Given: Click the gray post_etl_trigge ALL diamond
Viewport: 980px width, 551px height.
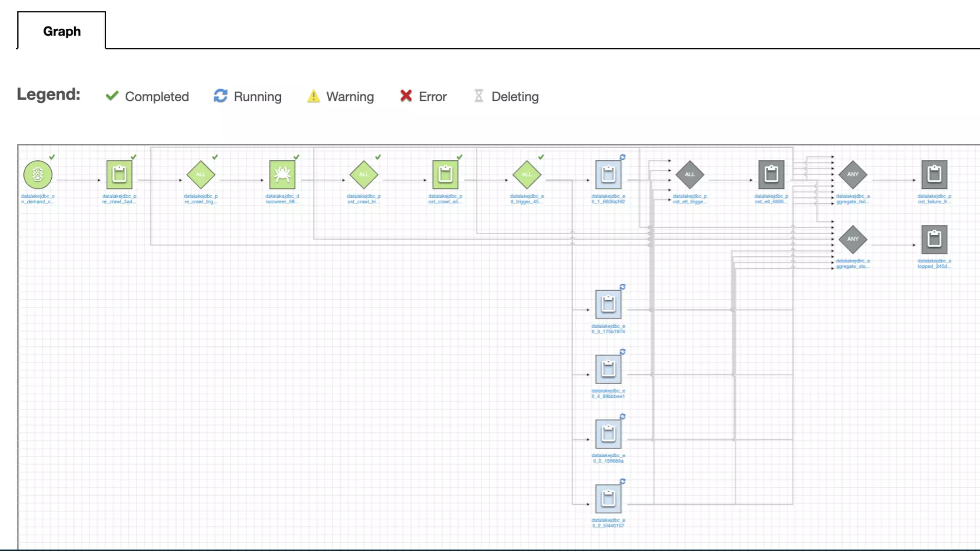Looking at the screenshot, I should point(690,175).
